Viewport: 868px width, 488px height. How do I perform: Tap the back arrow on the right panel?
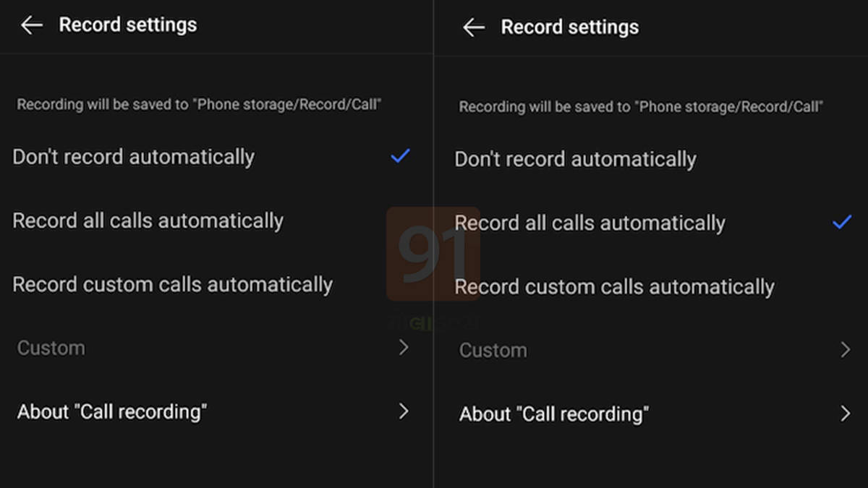click(473, 27)
